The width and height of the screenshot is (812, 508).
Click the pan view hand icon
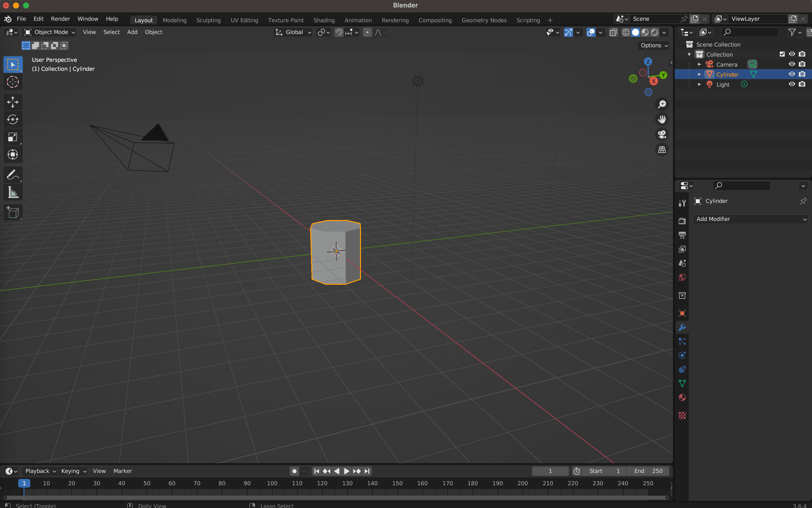click(662, 120)
